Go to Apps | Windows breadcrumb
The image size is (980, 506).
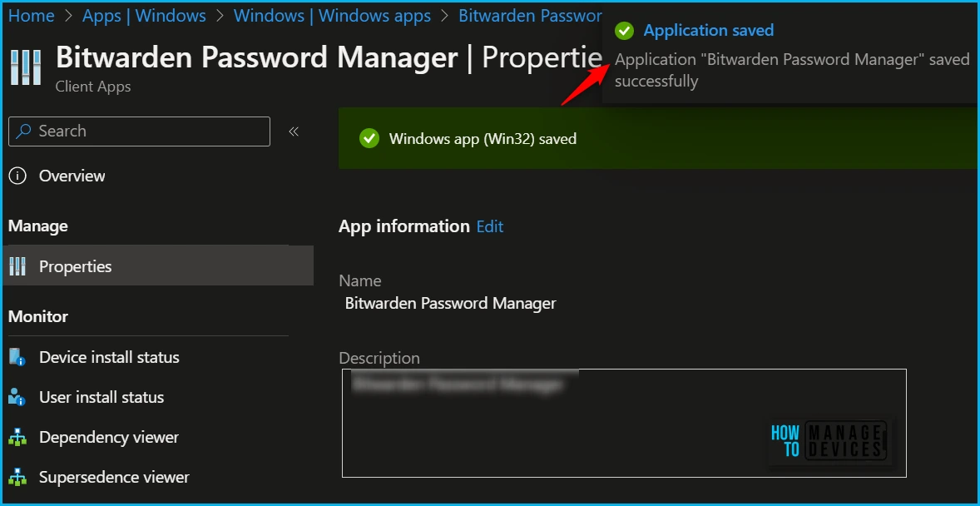(x=145, y=16)
